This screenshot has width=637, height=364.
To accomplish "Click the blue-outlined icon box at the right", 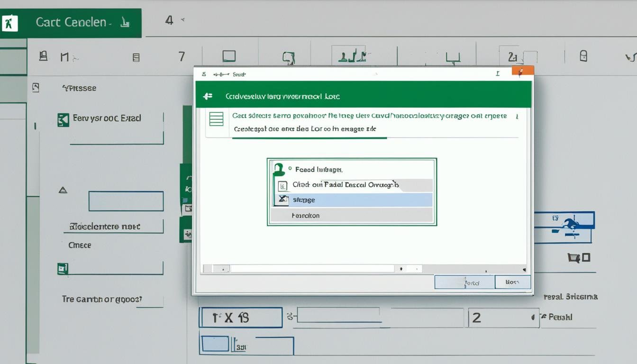I will coord(564,227).
